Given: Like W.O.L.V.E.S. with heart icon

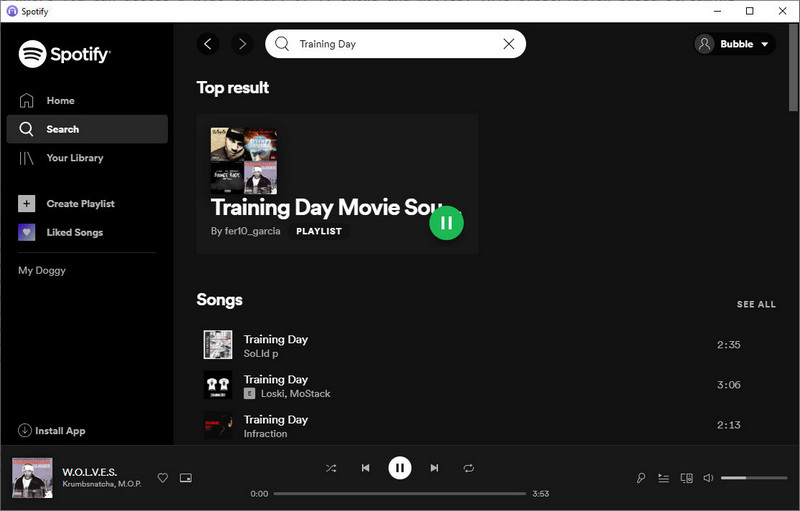Looking at the screenshot, I should tap(163, 478).
